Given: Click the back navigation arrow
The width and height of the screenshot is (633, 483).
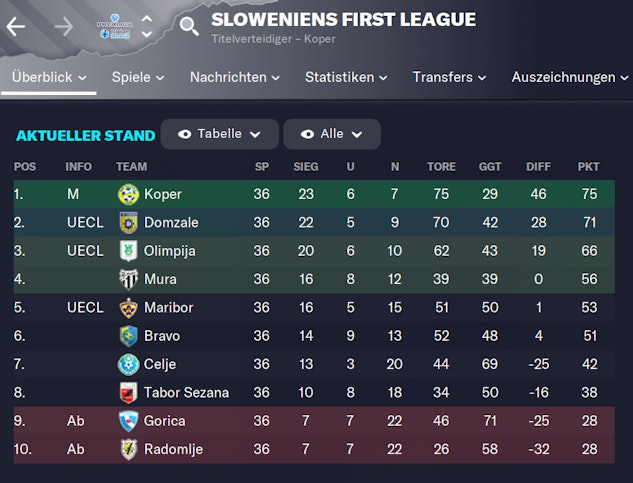Looking at the screenshot, I should pos(16,27).
